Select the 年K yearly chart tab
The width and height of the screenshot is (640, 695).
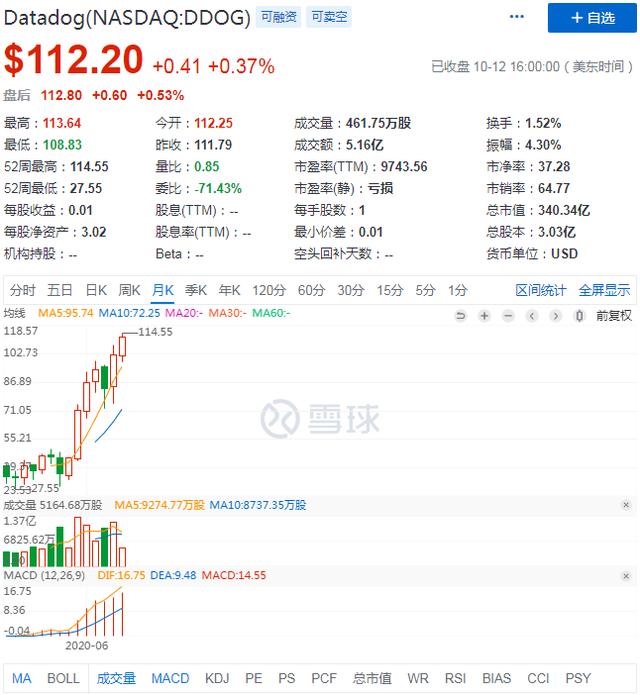(229, 290)
